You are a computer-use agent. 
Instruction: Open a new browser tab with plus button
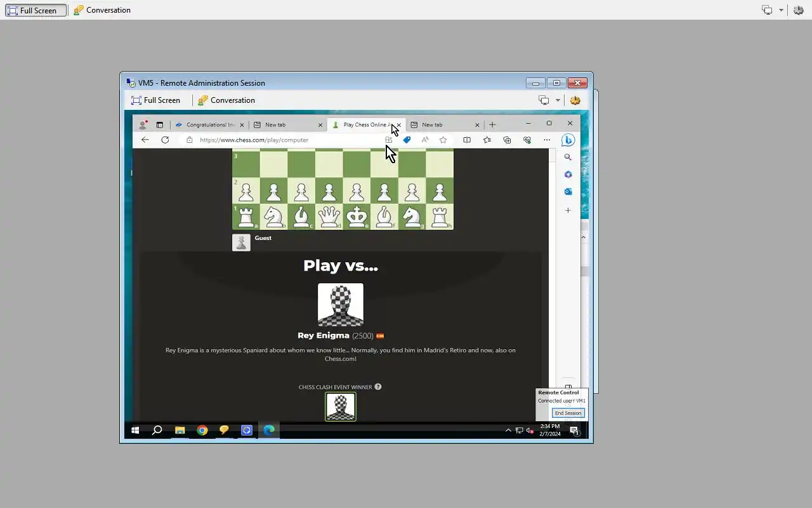click(492, 124)
